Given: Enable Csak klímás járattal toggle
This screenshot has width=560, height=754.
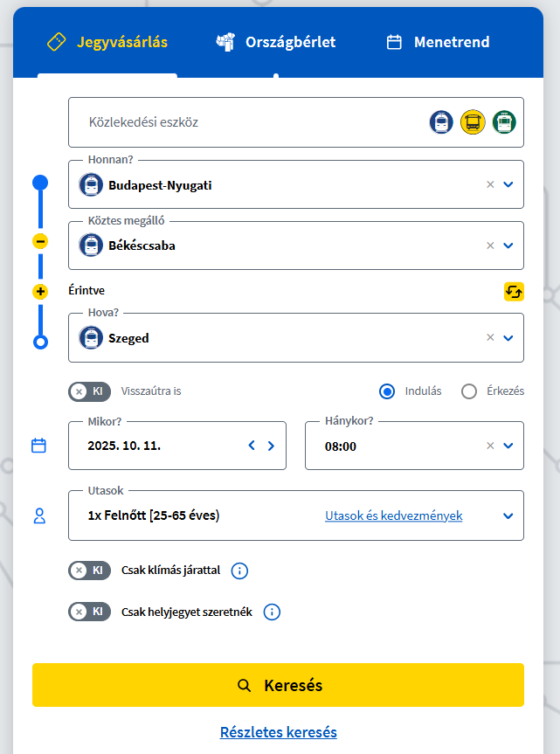Looking at the screenshot, I should (89, 571).
